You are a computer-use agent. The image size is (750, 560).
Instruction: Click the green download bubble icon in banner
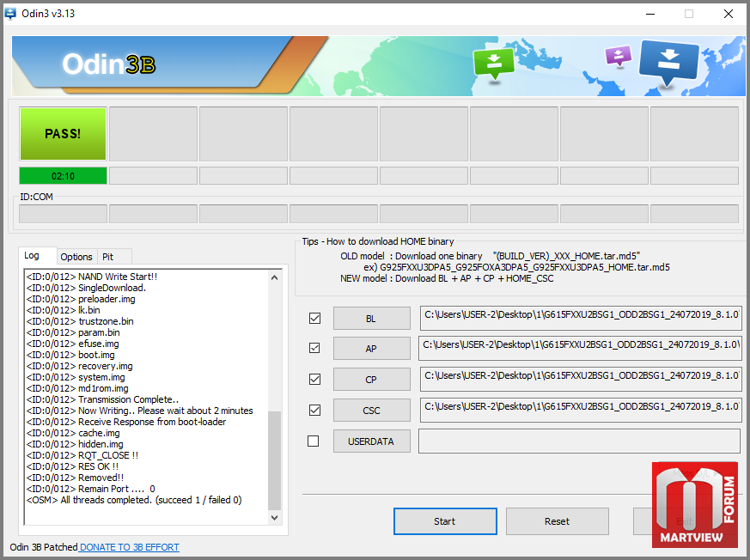tap(494, 65)
